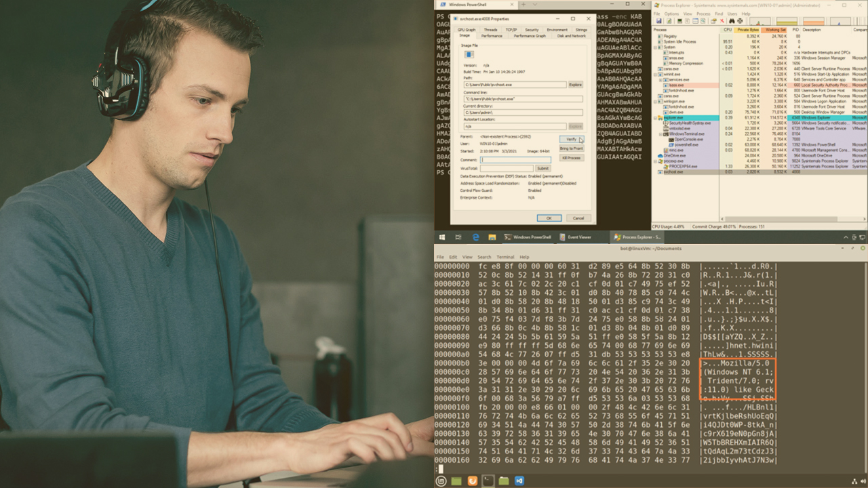The width and height of the screenshot is (868, 488).
Task: Click the Linux Mint menu button
Action: coord(441,481)
